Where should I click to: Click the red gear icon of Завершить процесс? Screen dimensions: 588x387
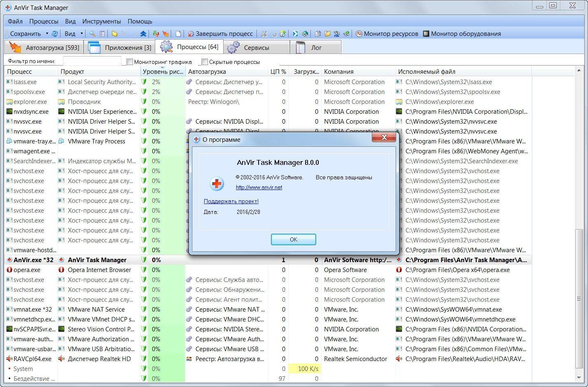coord(191,34)
